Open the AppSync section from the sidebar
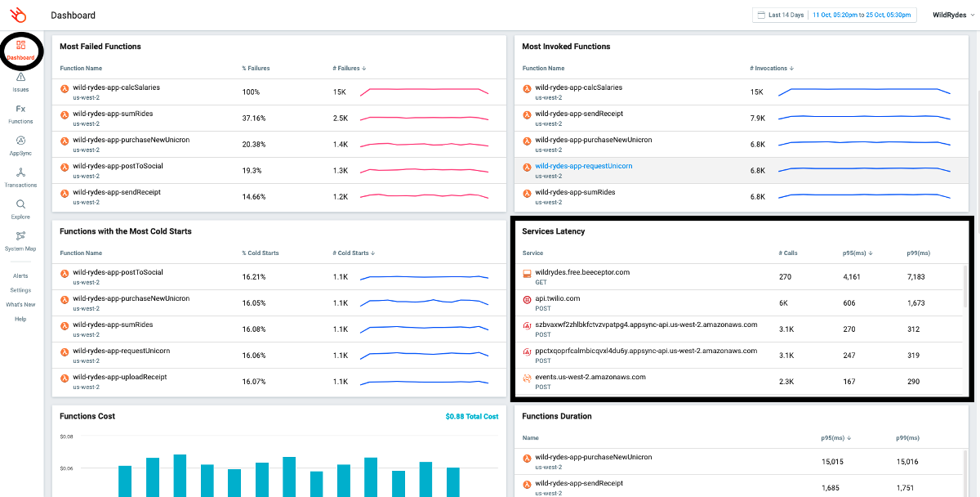The width and height of the screenshot is (980, 497). (x=20, y=146)
